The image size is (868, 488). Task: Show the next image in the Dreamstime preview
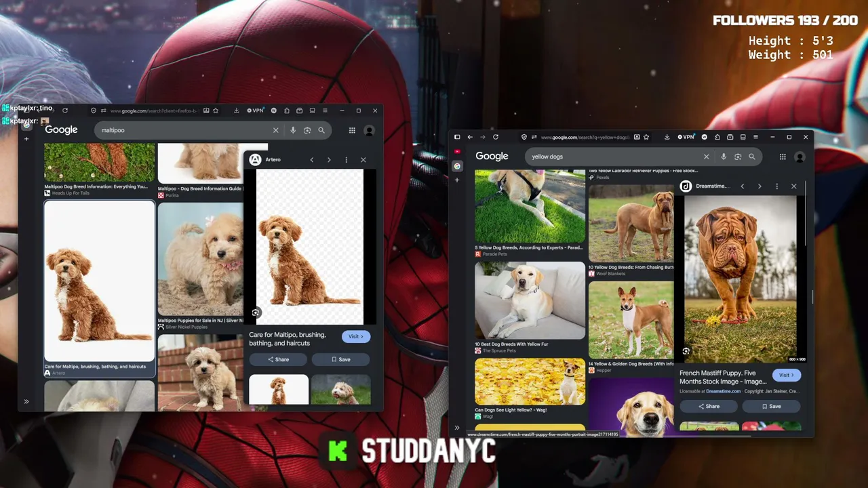759,186
